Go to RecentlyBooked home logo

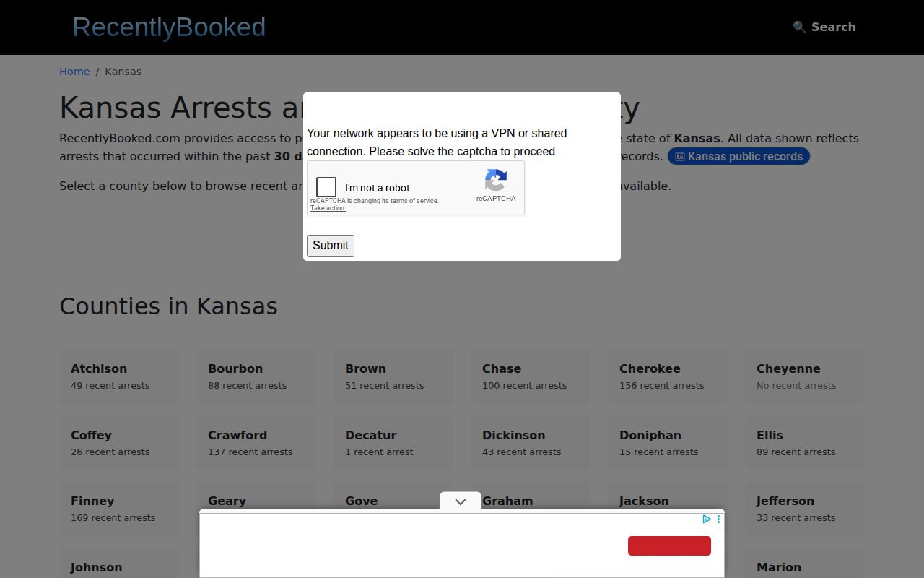pos(169,27)
